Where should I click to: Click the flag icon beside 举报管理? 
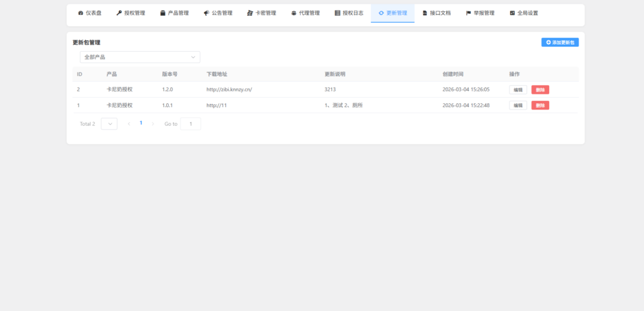pyautogui.click(x=469, y=13)
